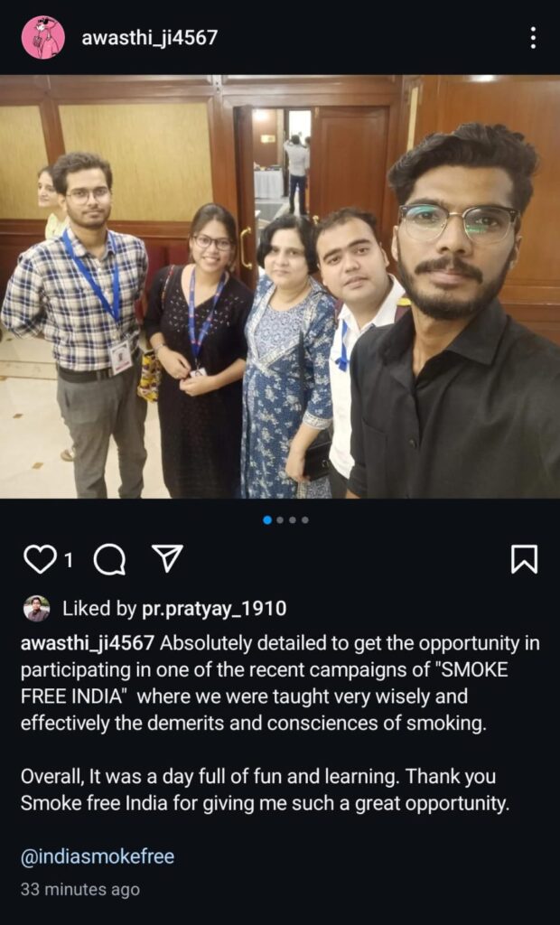Jump to third carousel dot
This screenshot has height=925, width=560.
[x=293, y=519]
